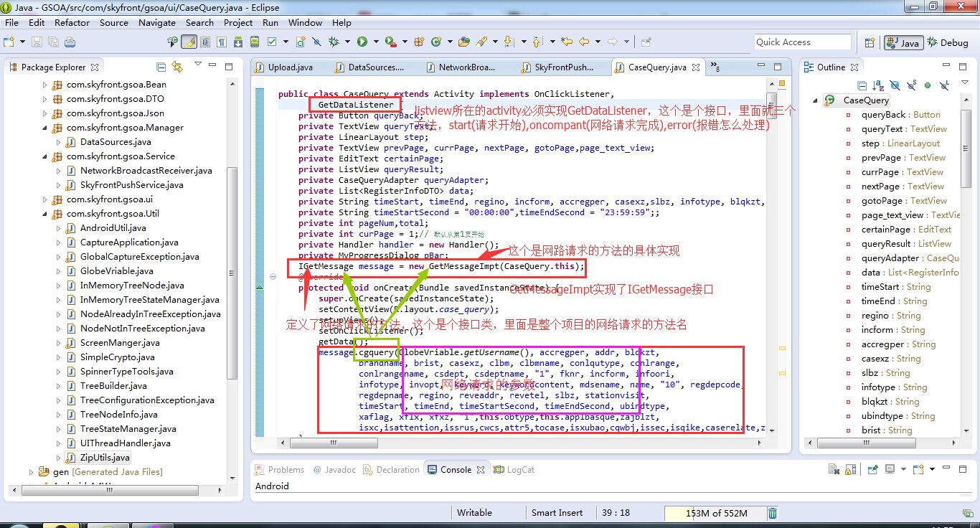Click Collapse All in Outline view

pos(862,85)
